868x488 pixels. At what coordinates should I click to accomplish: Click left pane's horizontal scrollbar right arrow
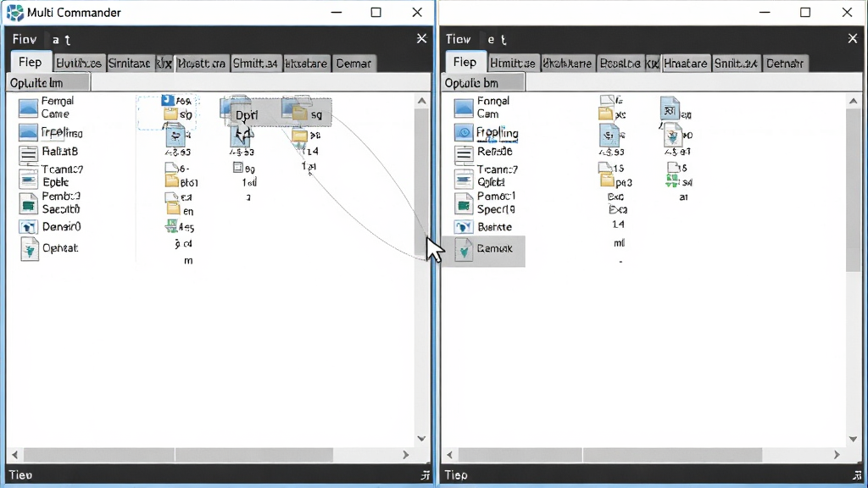[x=406, y=455]
